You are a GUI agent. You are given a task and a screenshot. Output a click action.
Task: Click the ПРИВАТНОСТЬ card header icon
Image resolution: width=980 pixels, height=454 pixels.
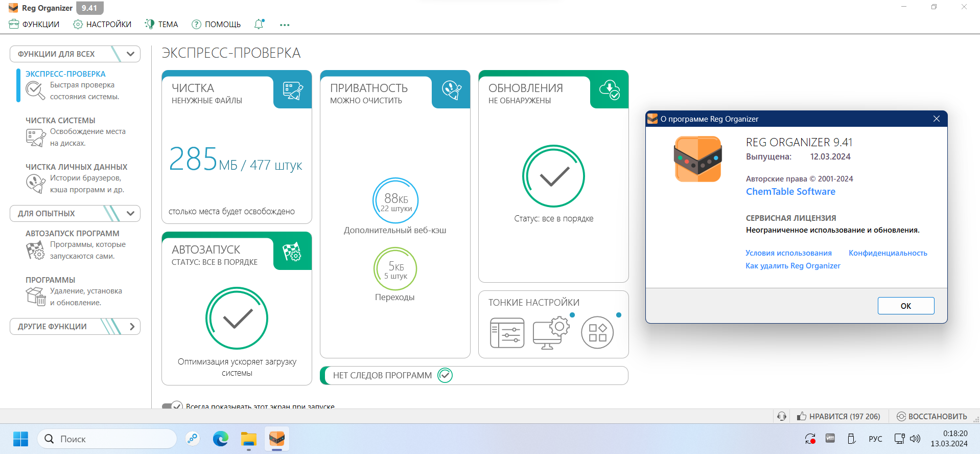[x=452, y=90]
